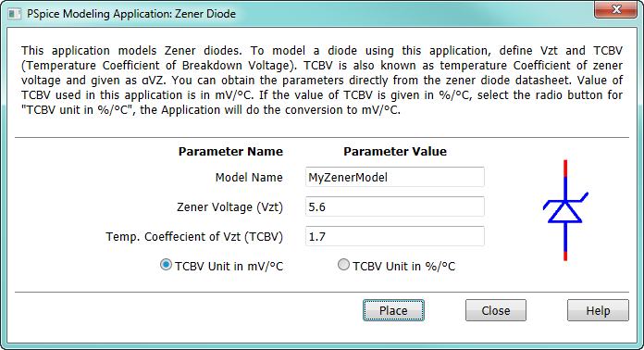Click the top red pin of diode symbol
The width and height of the screenshot is (644, 350).
point(565,168)
